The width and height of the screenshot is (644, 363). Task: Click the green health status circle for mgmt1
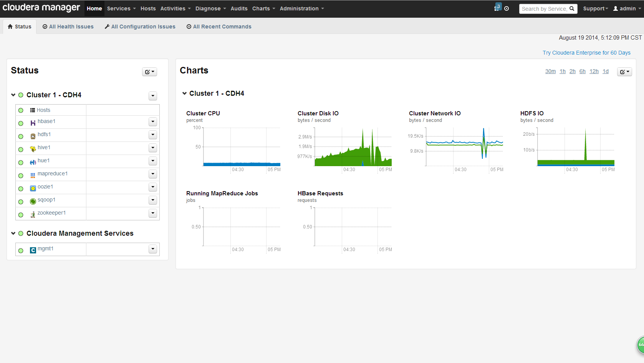pyautogui.click(x=21, y=251)
